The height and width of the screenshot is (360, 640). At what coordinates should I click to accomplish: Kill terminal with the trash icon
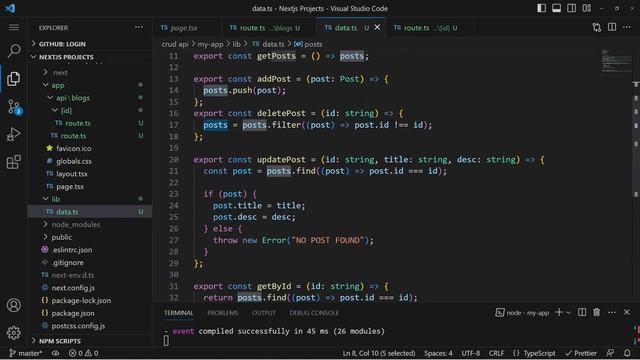(x=596, y=312)
